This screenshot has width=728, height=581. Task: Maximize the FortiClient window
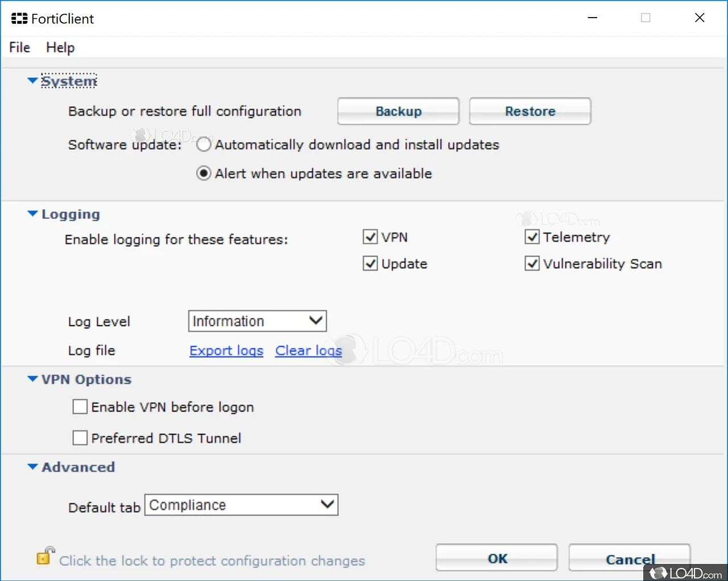tap(646, 18)
